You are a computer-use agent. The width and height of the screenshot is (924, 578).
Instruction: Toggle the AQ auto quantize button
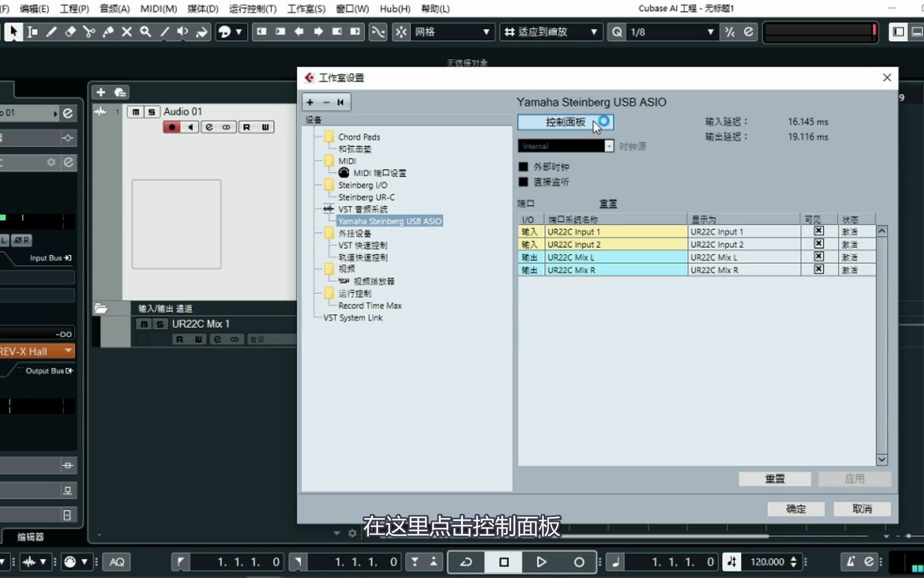click(x=117, y=561)
